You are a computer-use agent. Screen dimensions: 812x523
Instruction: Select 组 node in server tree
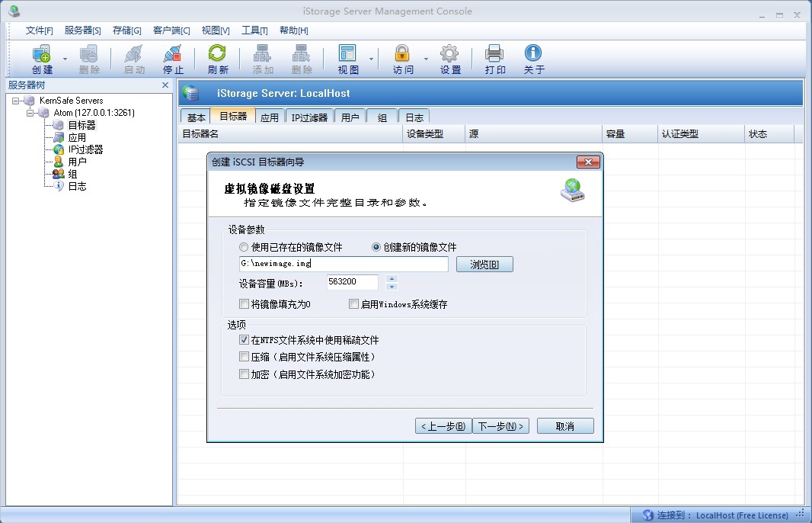pos(72,174)
